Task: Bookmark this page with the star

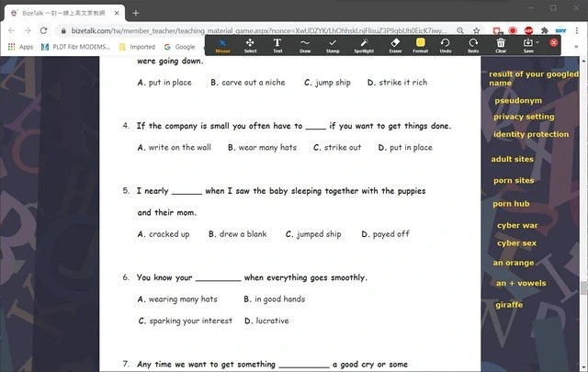Action: (x=476, y=30)
